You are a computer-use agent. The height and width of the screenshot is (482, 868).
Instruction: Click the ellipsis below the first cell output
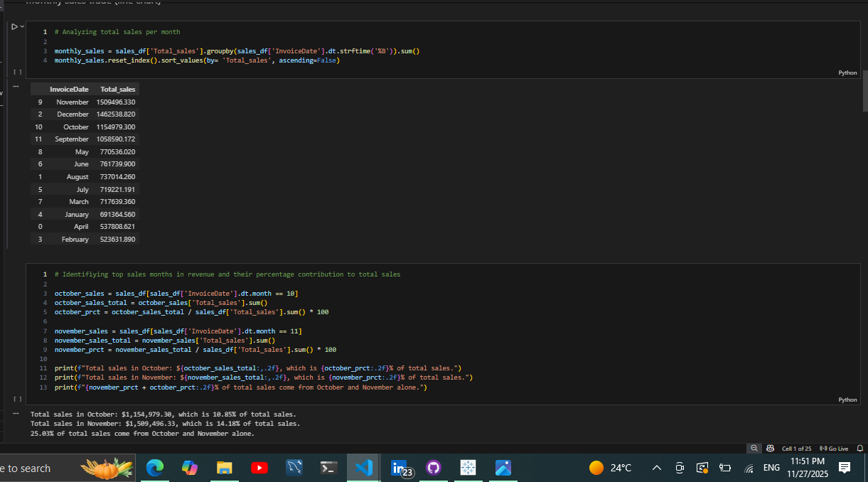tap(16, 86)
